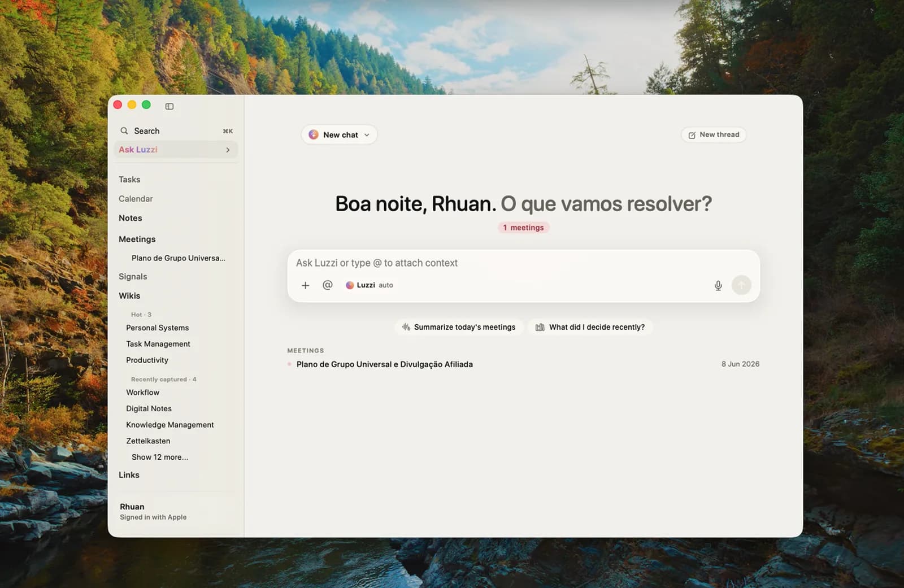Click the Search magnifier icon

[124, 131]
